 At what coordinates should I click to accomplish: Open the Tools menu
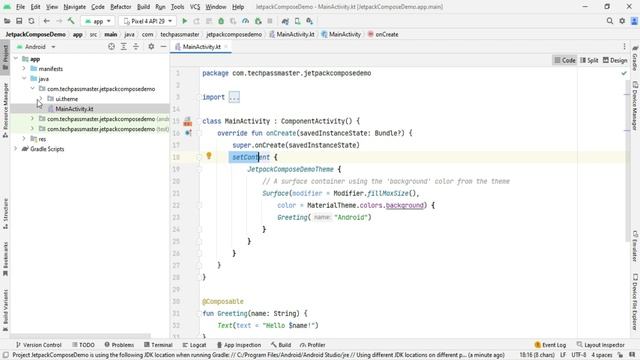coord(177,7)
